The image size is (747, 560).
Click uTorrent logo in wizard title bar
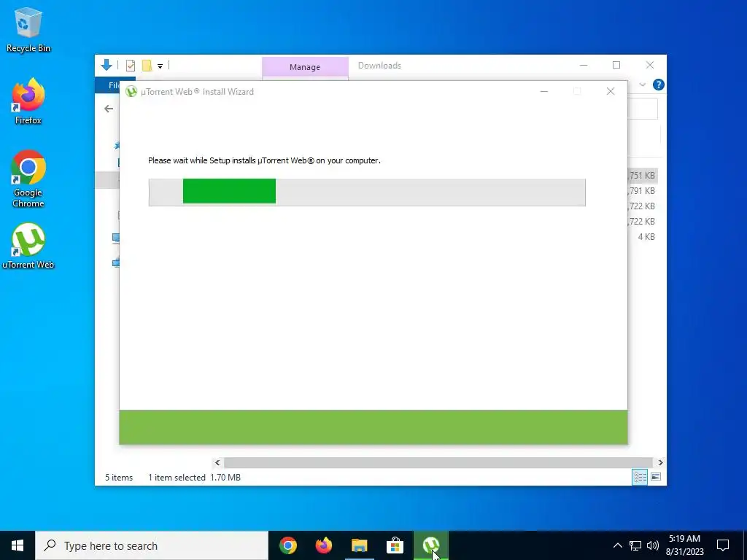pyautogui.click(x=131, y=91)
